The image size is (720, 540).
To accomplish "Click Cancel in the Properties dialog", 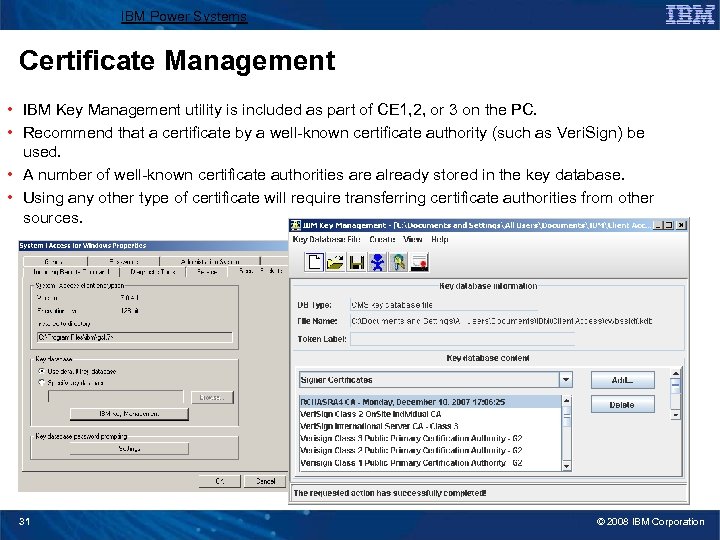I will (265, 481).
